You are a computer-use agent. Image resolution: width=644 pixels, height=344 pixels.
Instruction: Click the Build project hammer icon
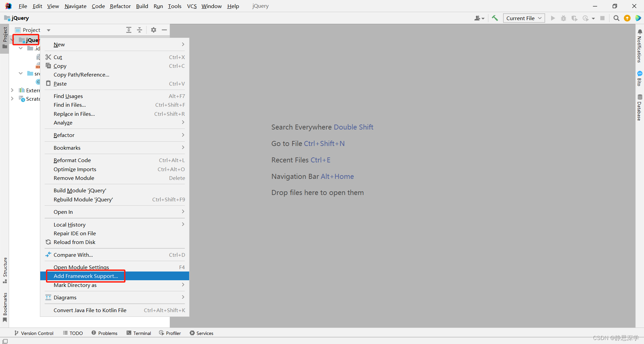point(495,18)
